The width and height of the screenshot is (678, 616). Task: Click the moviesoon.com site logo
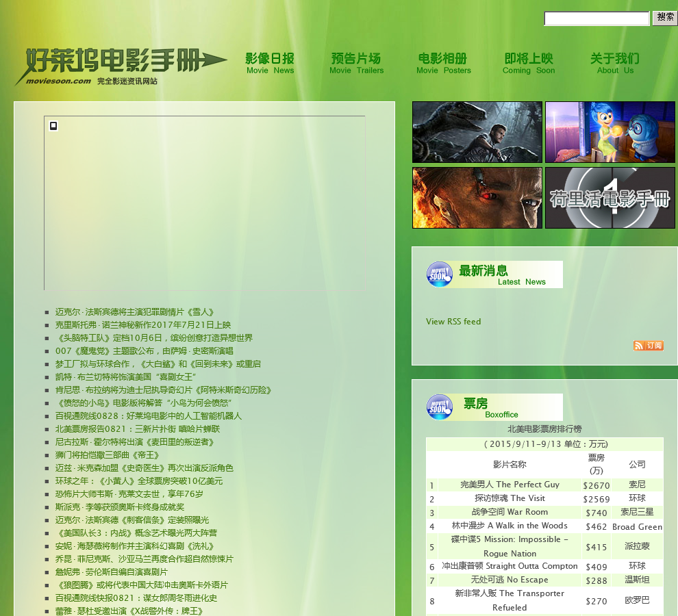(x=121, y=66)
